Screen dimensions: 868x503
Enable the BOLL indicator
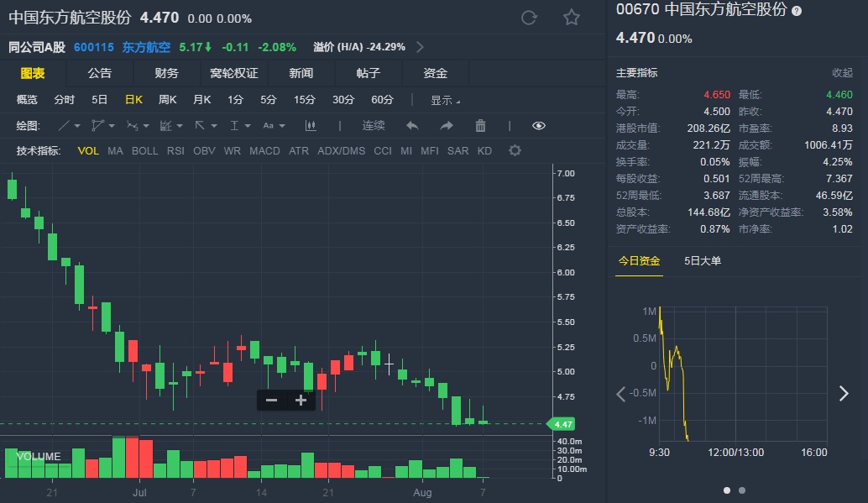(x=144, y=151)
